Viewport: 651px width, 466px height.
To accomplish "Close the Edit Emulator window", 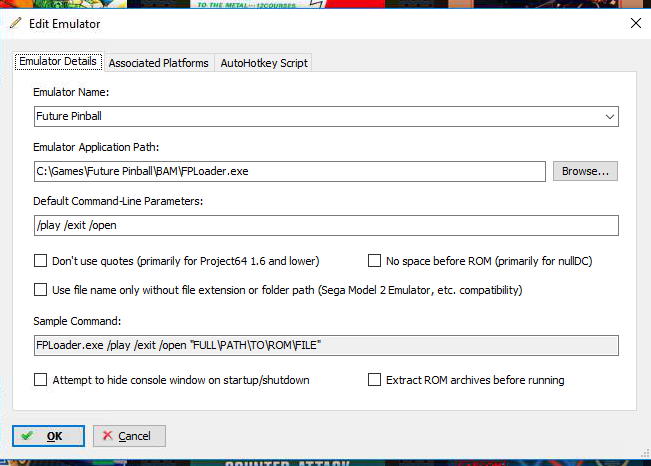I will (x=636, y=23).
